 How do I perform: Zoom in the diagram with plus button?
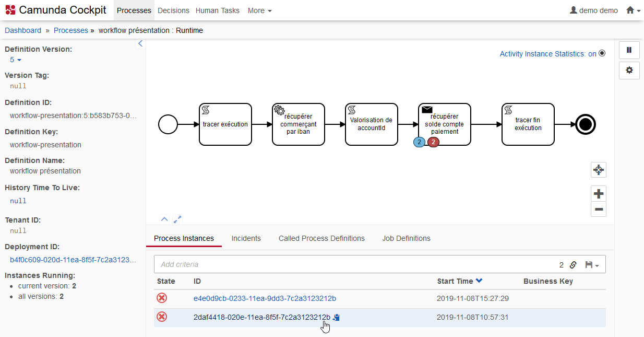(x=598, y=194)
